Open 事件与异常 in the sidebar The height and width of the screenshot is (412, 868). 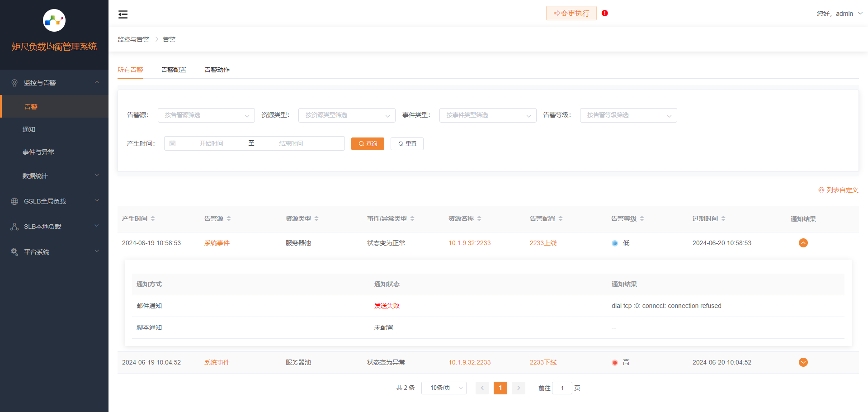coord(38,152)
